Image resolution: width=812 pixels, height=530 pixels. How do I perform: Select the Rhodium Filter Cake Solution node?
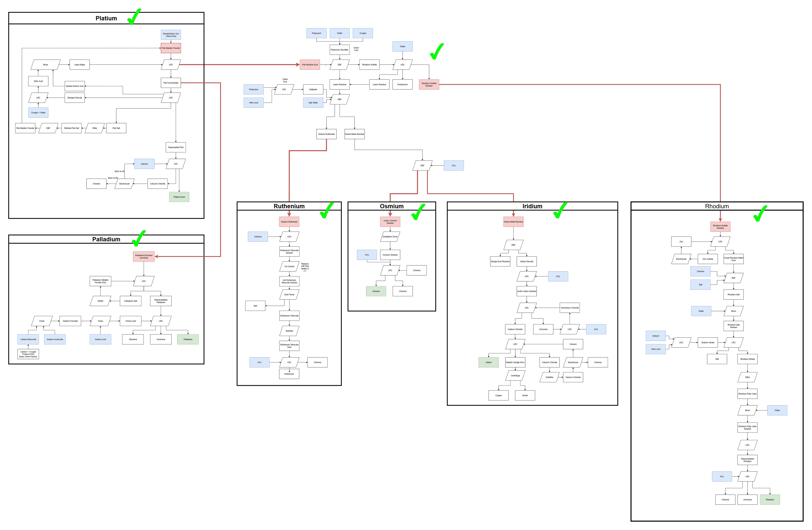tap(747, 428)
